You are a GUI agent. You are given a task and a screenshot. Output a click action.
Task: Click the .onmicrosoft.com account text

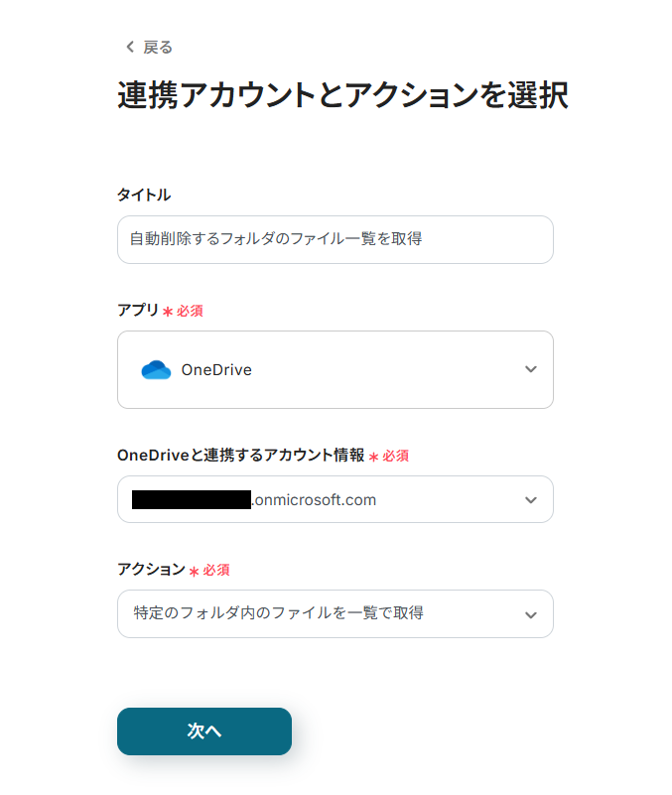(x=314, y=499)
